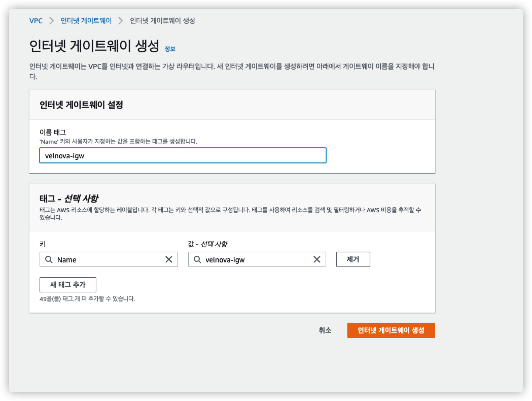Open the 정보 info link

170,49
